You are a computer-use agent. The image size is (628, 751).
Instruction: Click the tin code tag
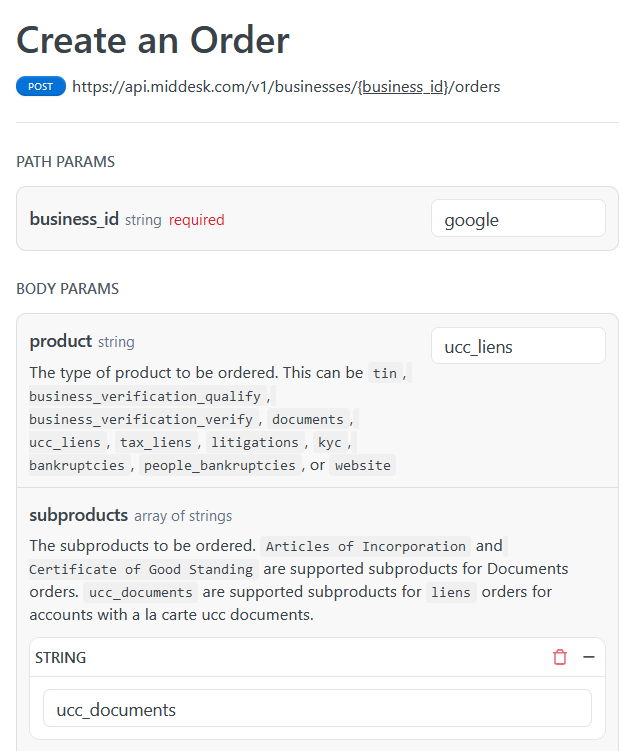[385, 373]
